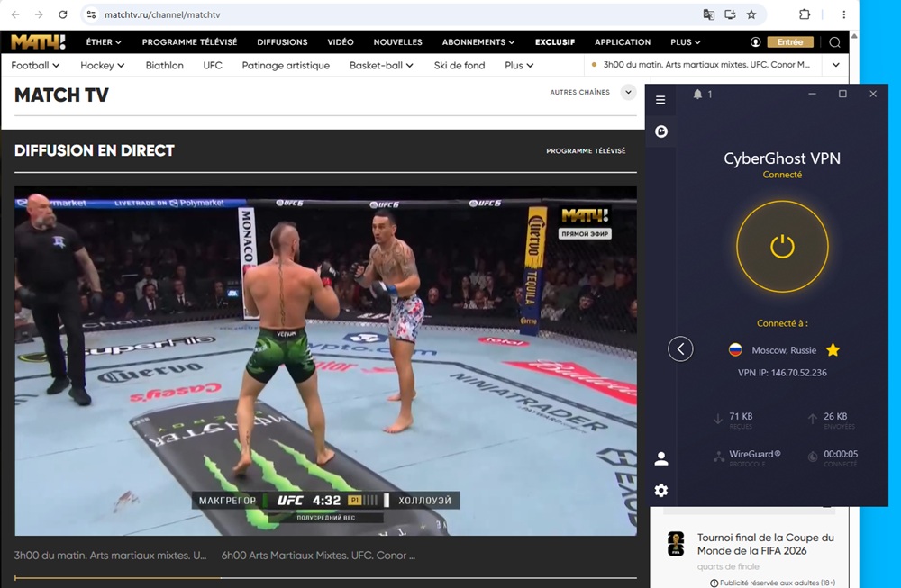Click the 'Moscow, Russie' server name
The width and height of the screenshot is (901, 588).
tap(784, 350)
